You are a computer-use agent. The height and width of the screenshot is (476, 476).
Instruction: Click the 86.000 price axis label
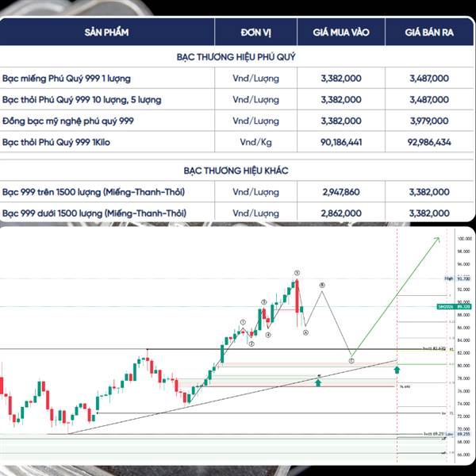(464, 328)
